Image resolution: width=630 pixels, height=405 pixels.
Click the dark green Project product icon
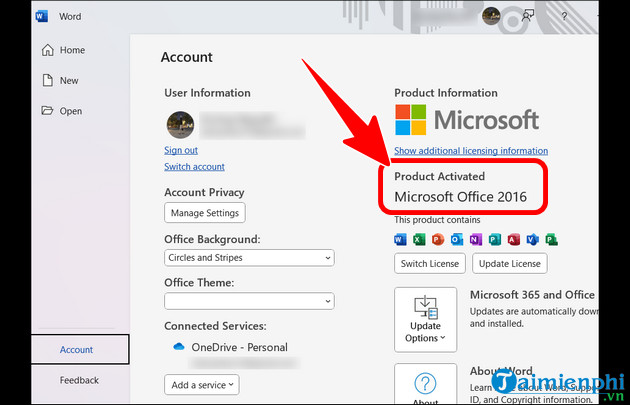click(x=551, y=240)
